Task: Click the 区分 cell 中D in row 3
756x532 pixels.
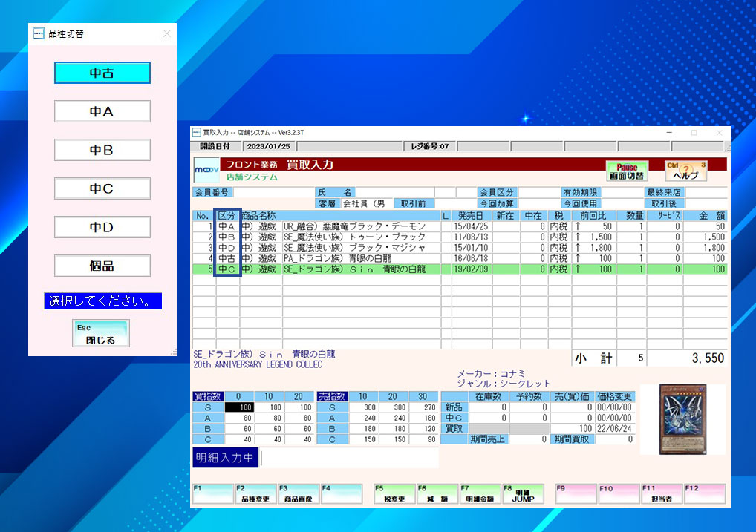Action: [x=227, y=247]
